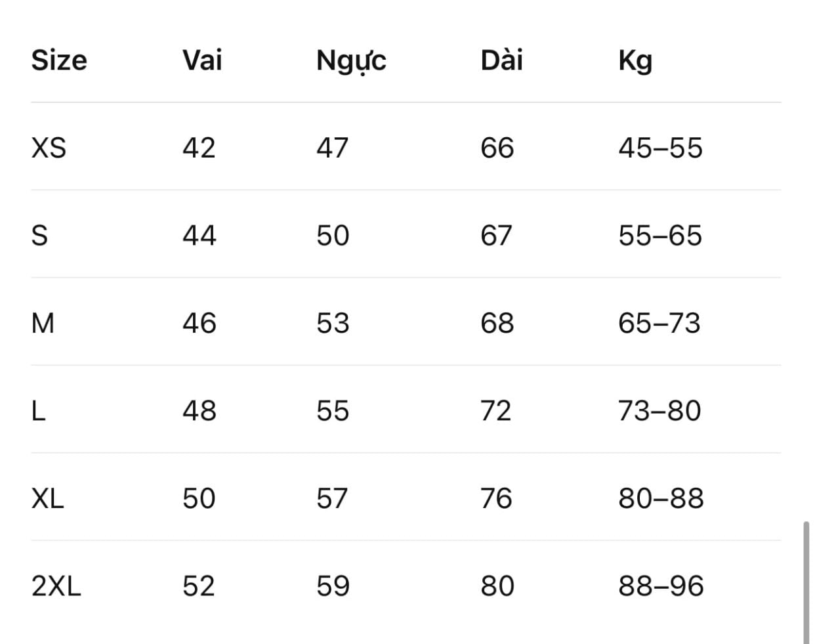Select the XS size row label
815x644 pixels.
coord(49,148)
